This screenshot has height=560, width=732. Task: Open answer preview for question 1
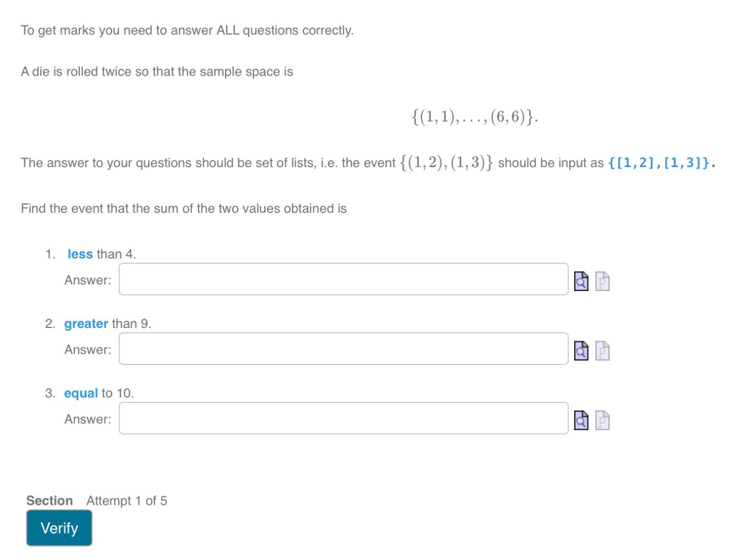tap(581, 280)
